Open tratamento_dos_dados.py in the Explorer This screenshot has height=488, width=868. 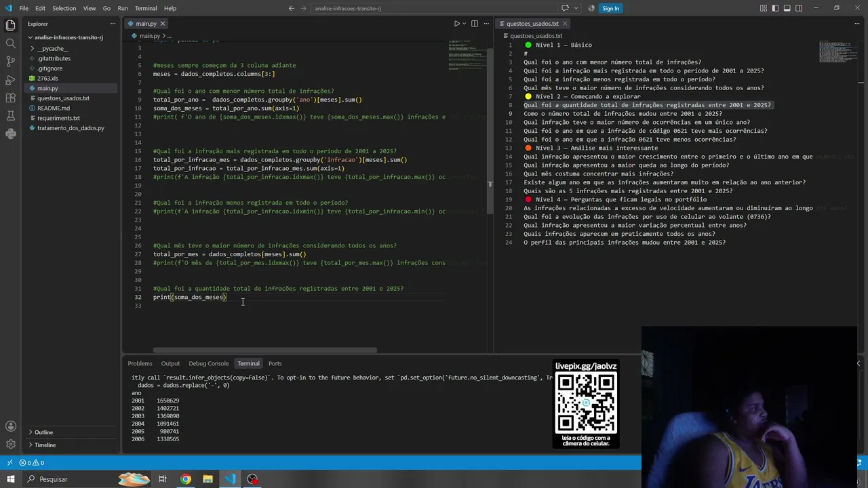[71, 128]
